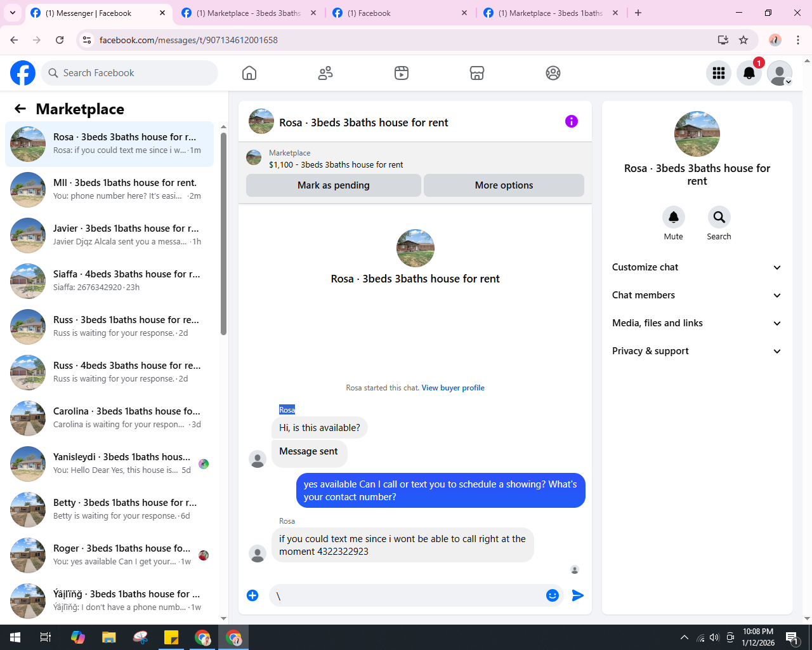The height and width of the screenshot is (650, 812).
Task: Open the Groups icon in top navigation
Action: click(553, 73)
